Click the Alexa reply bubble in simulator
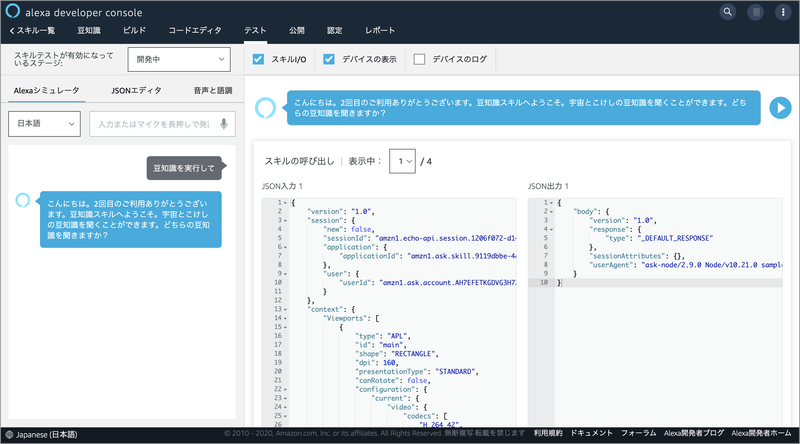 pyautogui.click(x=131, y=219)
